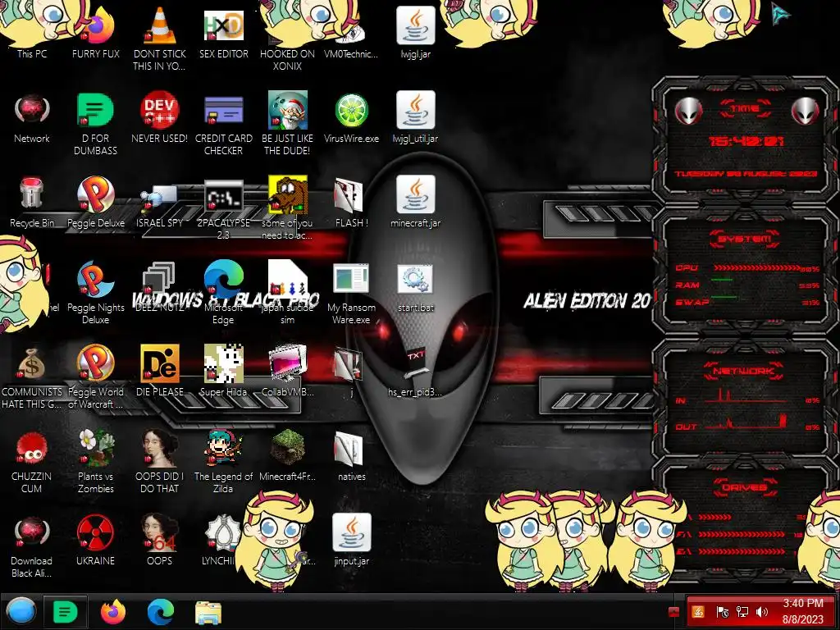Launch Firefox from the taskbar
Image resolution: width=840 pixels, height=630 pixels.
point(113,612)
